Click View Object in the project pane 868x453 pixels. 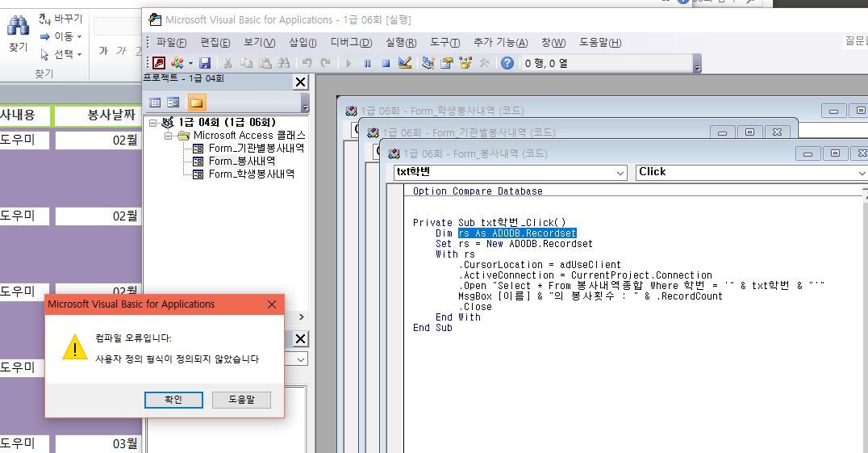pos(173,103)
